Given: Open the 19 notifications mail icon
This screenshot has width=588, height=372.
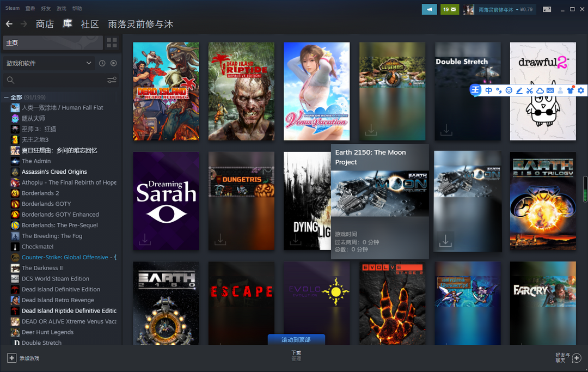Looking at the screenshot, I should [449, 9].
